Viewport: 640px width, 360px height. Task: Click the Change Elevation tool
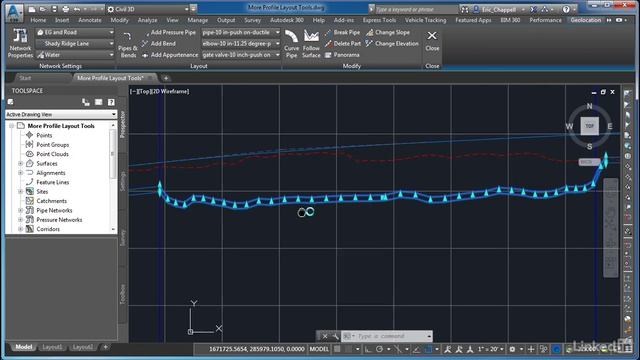pos(392,44)
